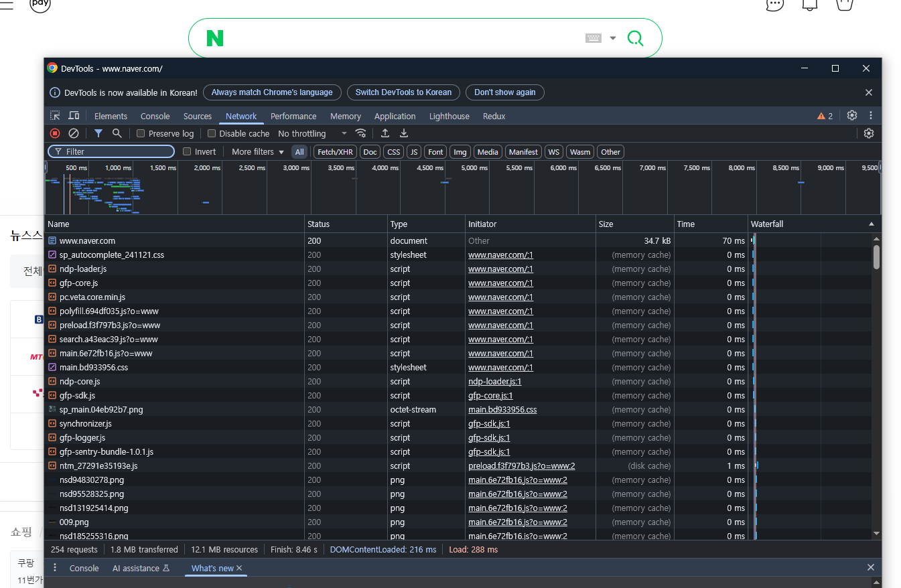901x588 pixels.
Task: Toggle the device toolbar icon
Action: [74, 116]
